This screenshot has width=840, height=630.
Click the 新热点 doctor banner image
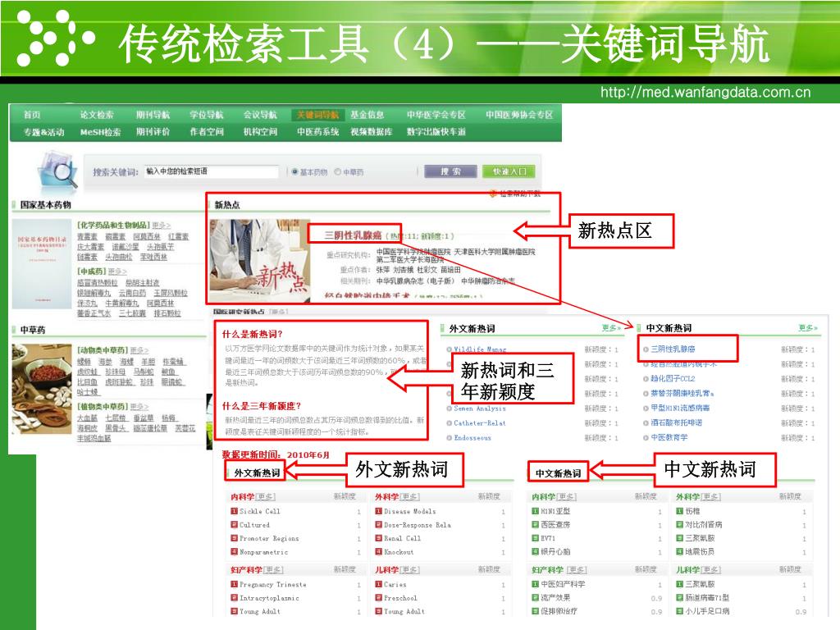coord(260,261)
